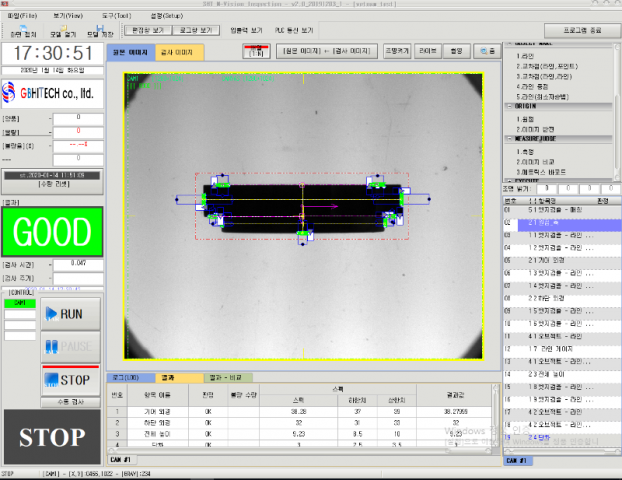
Task: Click the green GOOD result indicator
Action: pyautogui.click(x=51, y=233)
